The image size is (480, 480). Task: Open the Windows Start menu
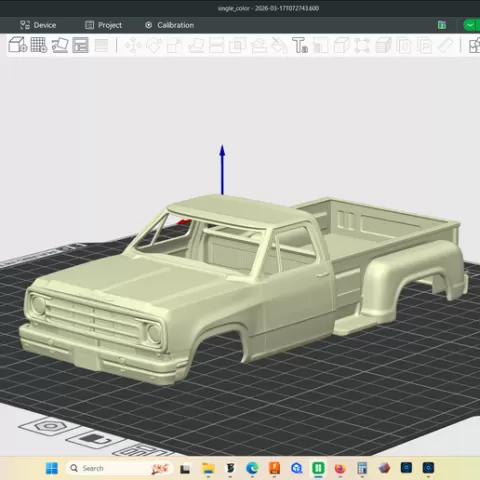[x=52, y=468]
